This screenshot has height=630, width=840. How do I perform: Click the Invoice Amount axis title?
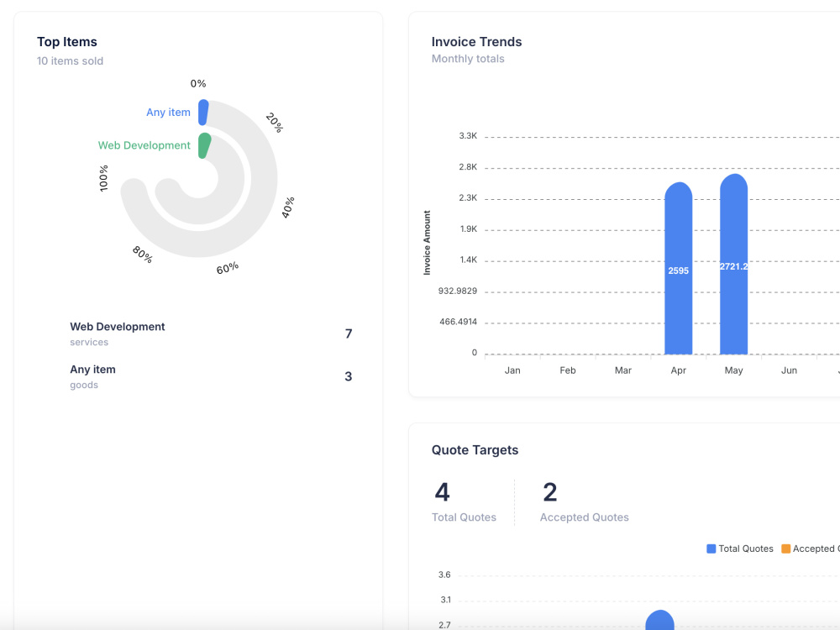coord(427,243)
